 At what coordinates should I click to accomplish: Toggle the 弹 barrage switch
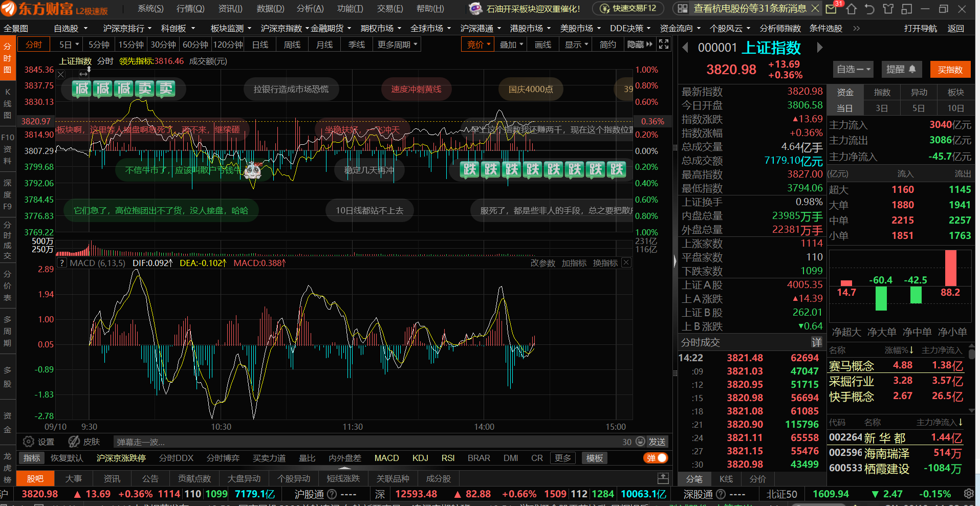click(x=656, y=458)
